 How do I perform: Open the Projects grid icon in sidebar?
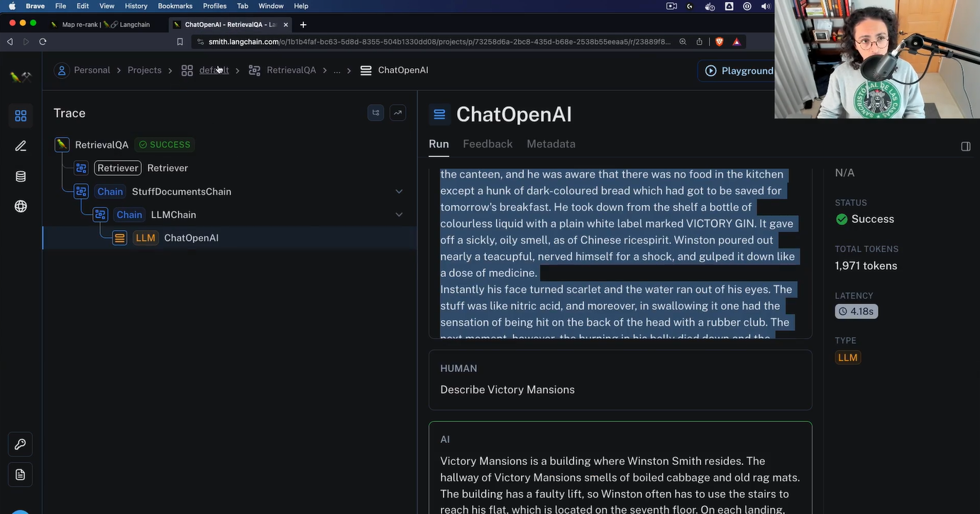pyautogui.click(x=21, y=116)
